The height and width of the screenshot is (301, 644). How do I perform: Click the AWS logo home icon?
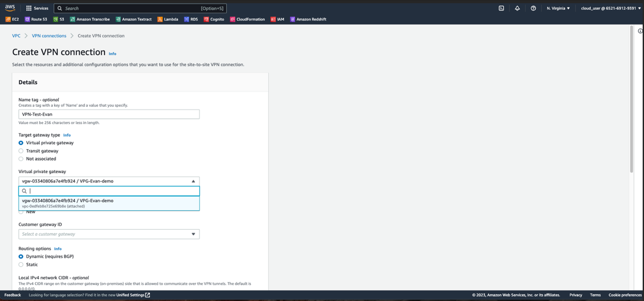tap(10, 8)
